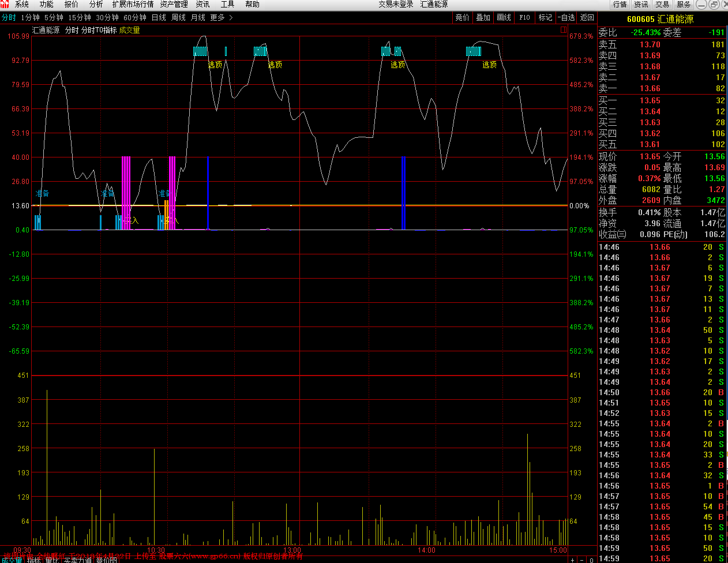Open the 扩展市场行情 menu

(x=133, y=4)
